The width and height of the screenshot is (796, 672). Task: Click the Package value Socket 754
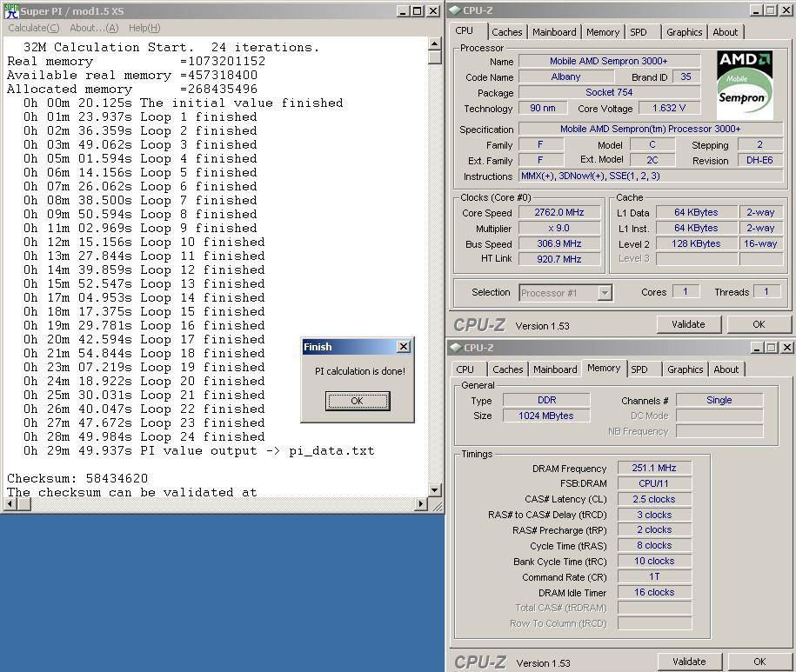pos(609,92)
